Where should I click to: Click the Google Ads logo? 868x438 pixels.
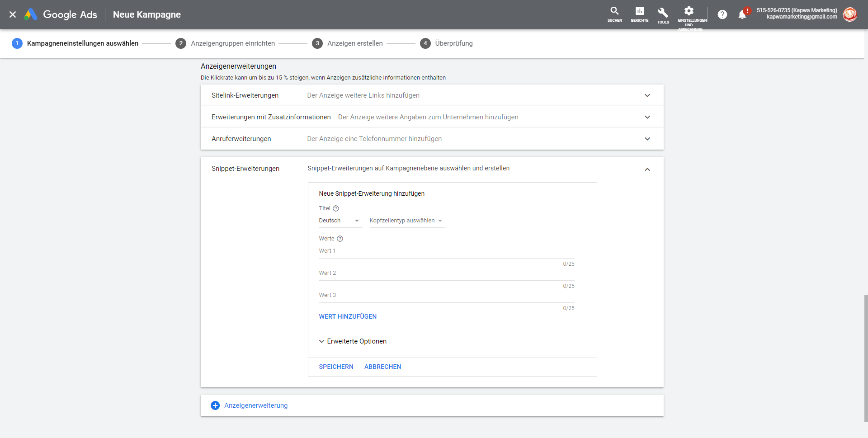[61, 14]
